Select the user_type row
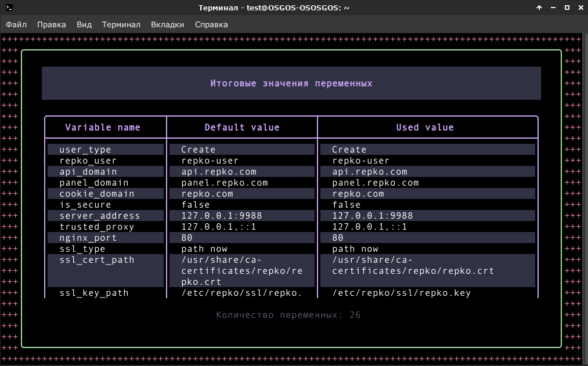 (x=291, y=150)
